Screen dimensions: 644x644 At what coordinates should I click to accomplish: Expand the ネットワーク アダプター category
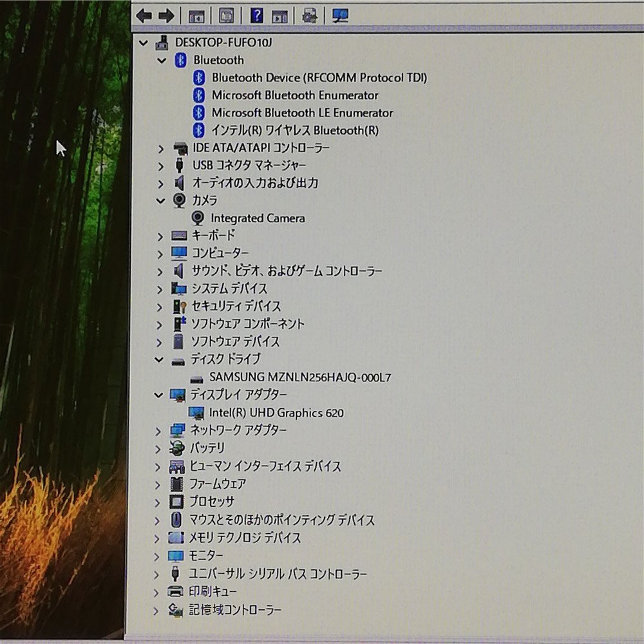coord(160,431)
